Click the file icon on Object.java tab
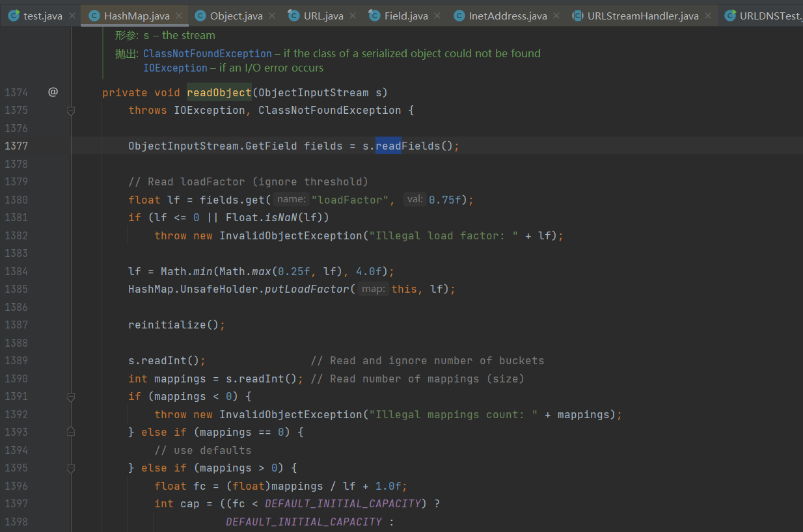 (200, 16)
